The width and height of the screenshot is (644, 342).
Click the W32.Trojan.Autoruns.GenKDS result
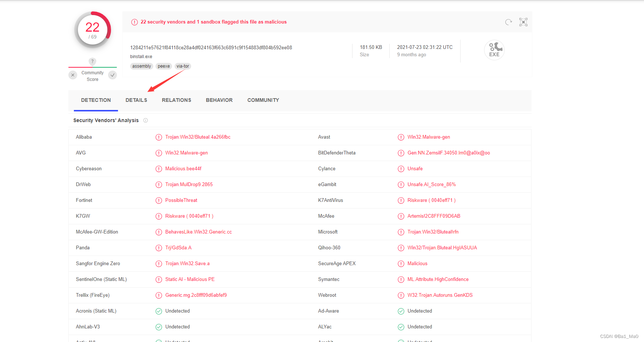(440, 295)
